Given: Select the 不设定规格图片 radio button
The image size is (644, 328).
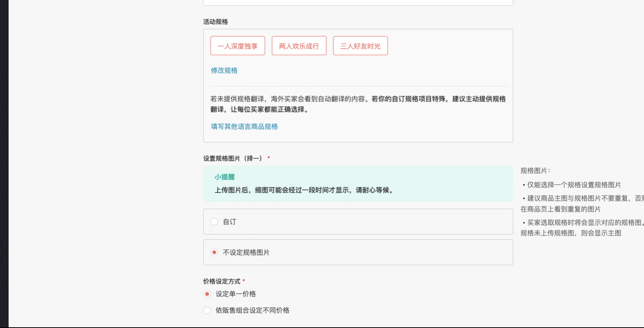Looking at the screenshot, I should [x=214, y=252].
